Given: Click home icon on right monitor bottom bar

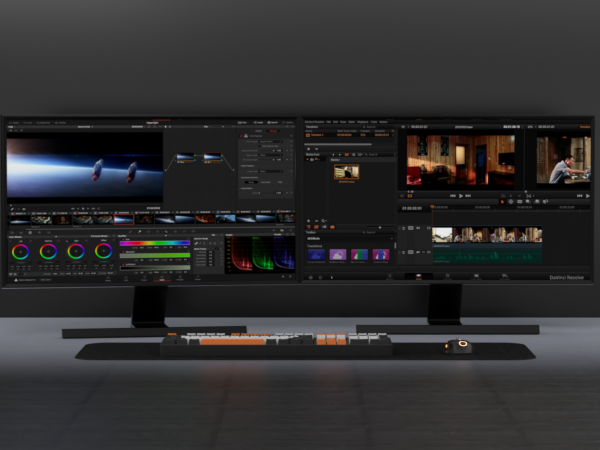Looking at the screenshot, I should tap(311, 277).
